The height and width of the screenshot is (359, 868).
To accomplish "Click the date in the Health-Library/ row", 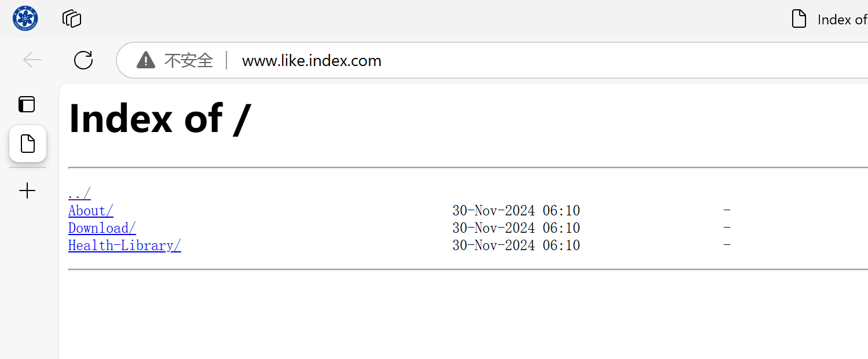I will [x=516, y=246].
